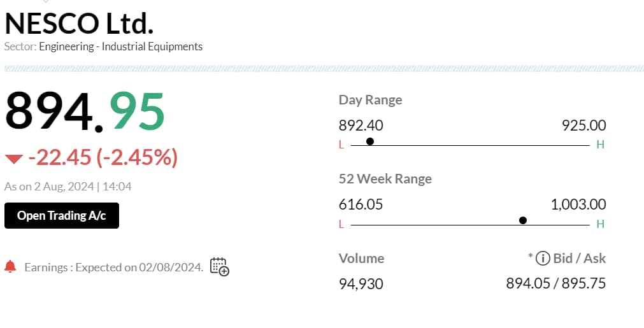Click the Day Range heading label
The width and height of the screenshot is (644, 328).
pos(371,100)
